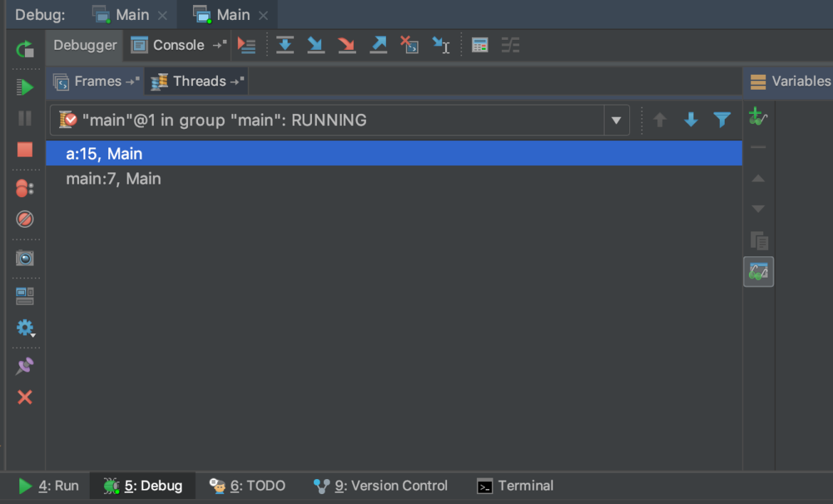Screen dimensions: 833x504
Task: Open the threads dropdown arrow
Action: [615, 120]
